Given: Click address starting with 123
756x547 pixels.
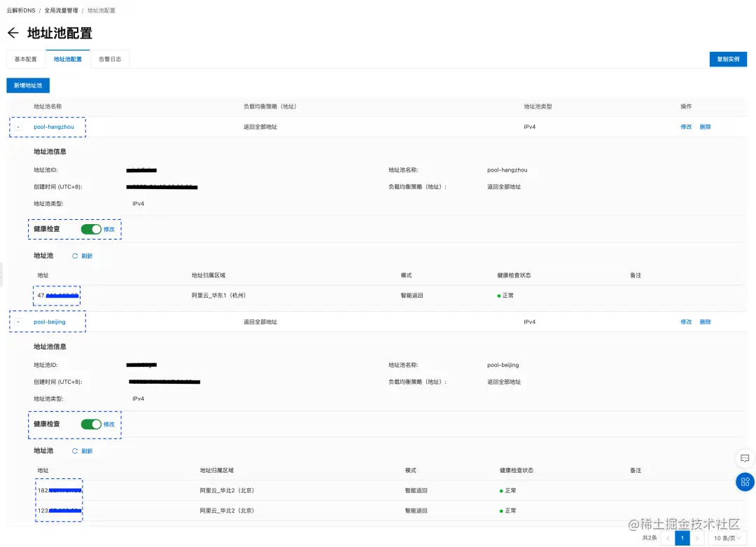Looking at the screenshot, I should click(59, 511).
